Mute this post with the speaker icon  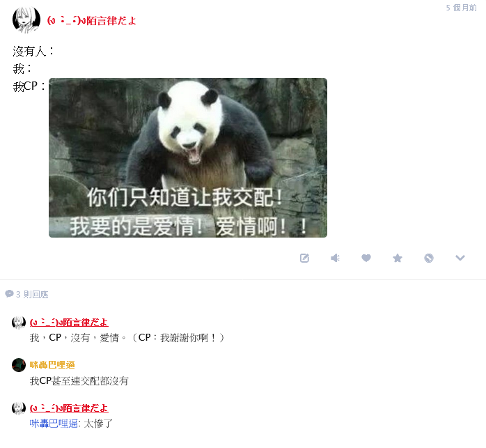(x=335, y=258)
